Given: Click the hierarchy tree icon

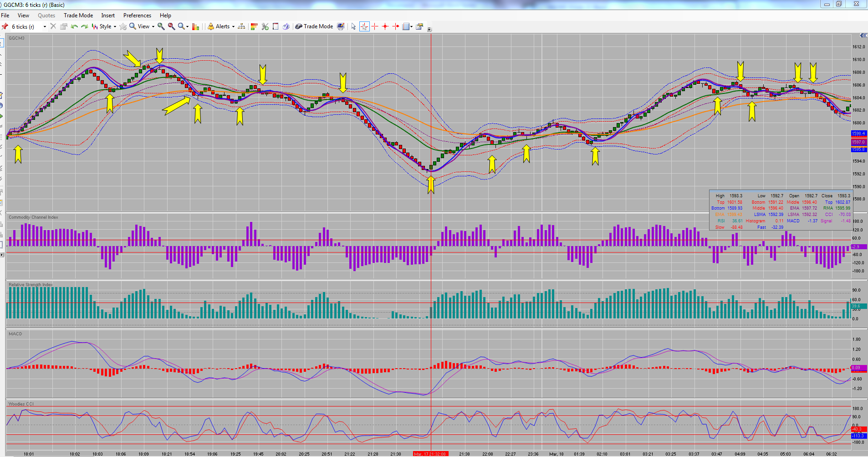Looking at the screenshot, I should (x=241, y=26).
